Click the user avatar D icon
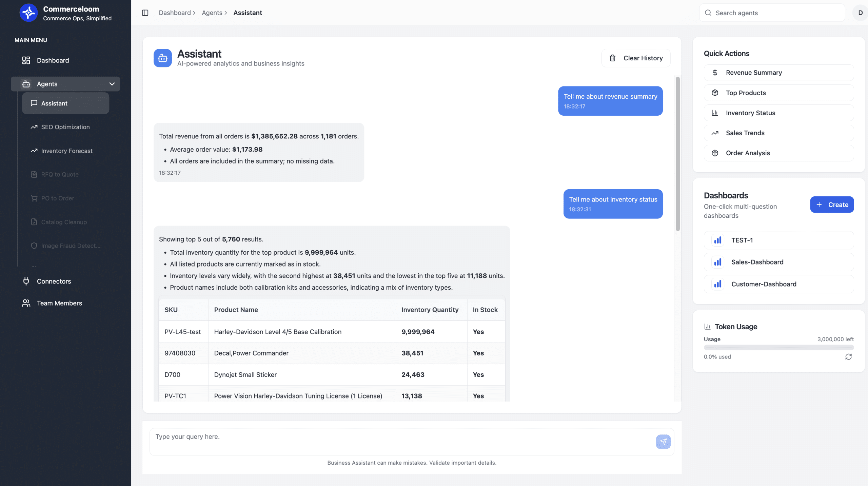868x486 pixels. click(860, 13)
